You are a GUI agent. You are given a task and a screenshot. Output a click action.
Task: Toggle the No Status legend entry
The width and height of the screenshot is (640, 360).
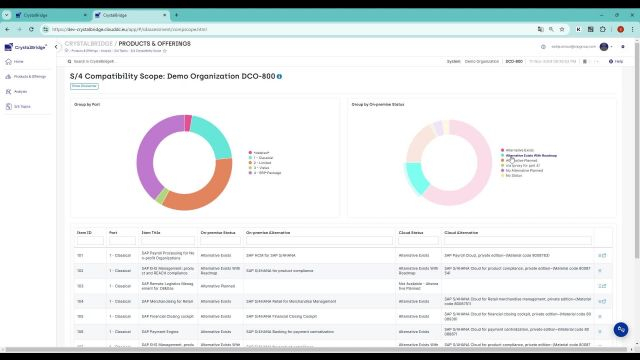point(511,176)
